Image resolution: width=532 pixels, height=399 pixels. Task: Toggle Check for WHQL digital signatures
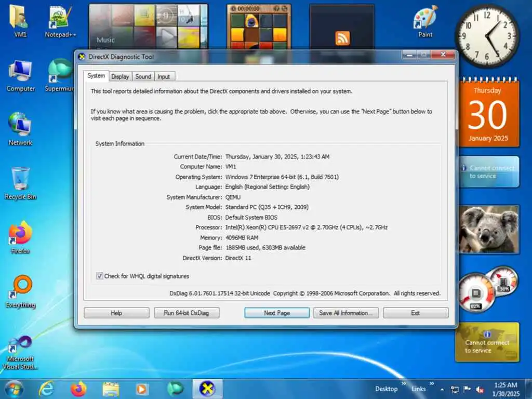(99, 276)
